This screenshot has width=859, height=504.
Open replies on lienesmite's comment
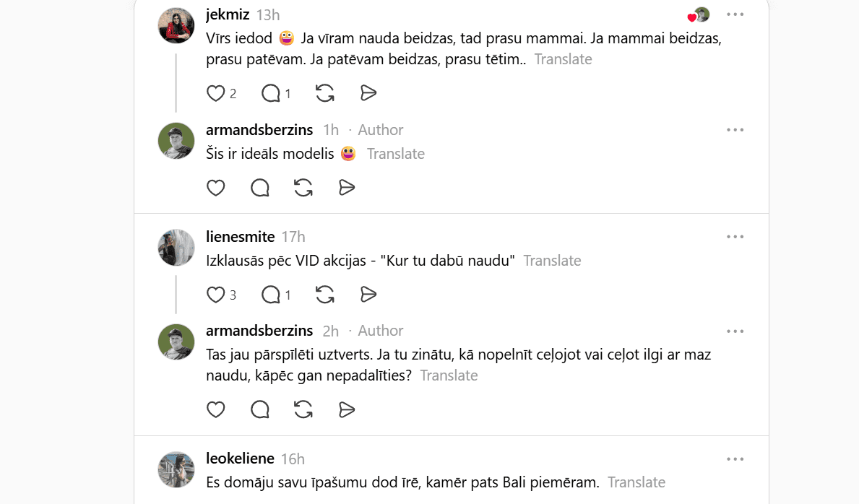(x=271, y=295)
